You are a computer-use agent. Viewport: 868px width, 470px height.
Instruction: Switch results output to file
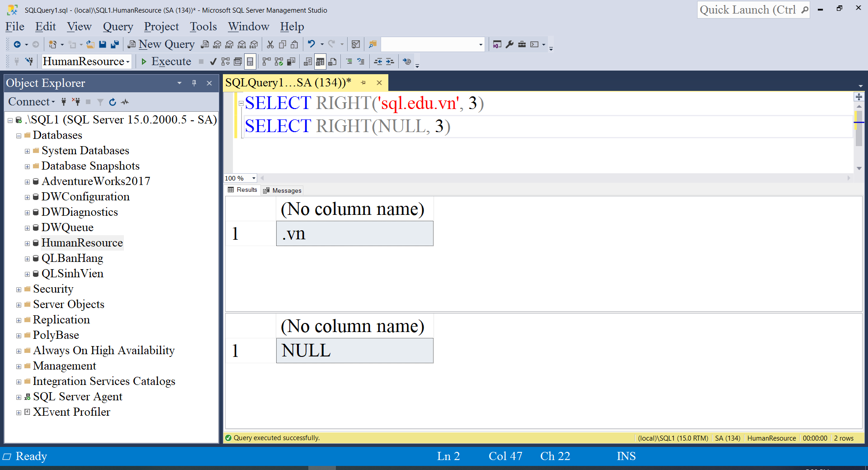[331, 62]
